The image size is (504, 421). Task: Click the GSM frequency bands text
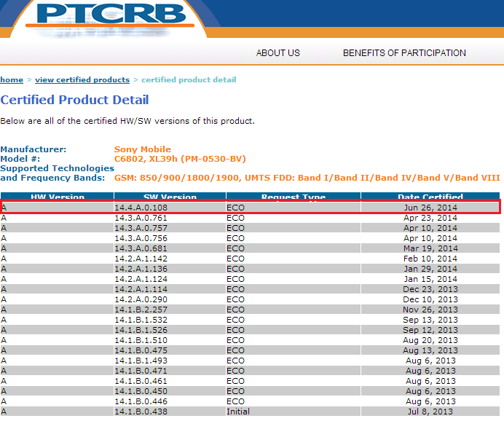pyautogui.click(x=307, y=178)
